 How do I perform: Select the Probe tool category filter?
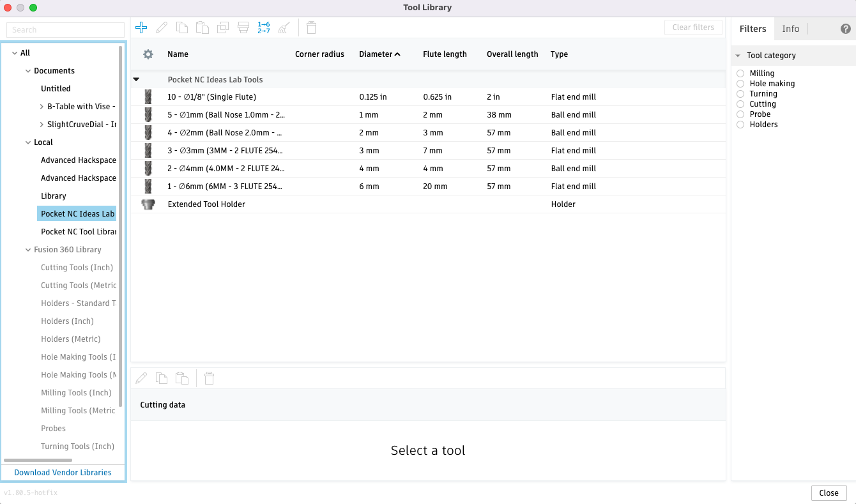[x=741, y=114]
